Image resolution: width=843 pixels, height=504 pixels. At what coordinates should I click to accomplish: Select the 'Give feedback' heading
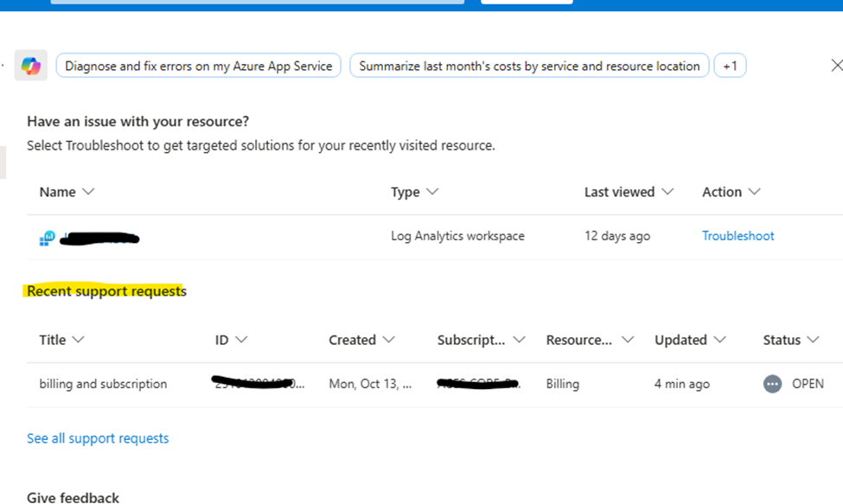click(x=73, y=498)
